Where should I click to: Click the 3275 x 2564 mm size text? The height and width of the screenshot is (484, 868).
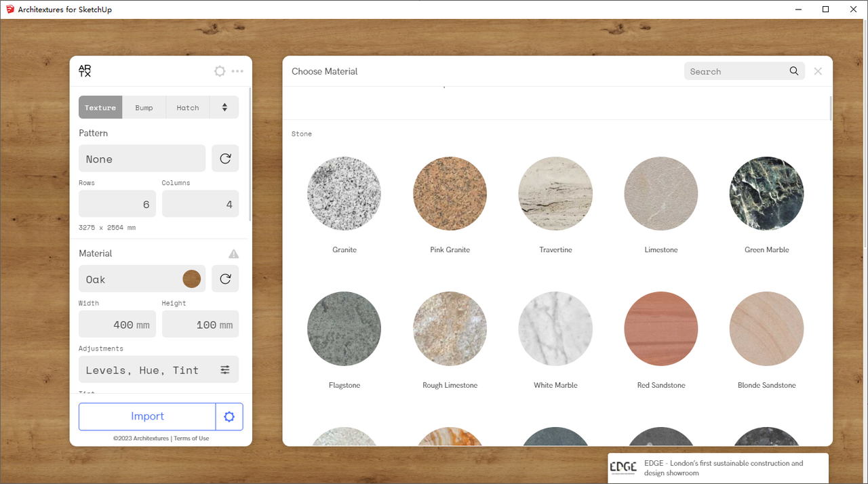(x=107, y=228)
